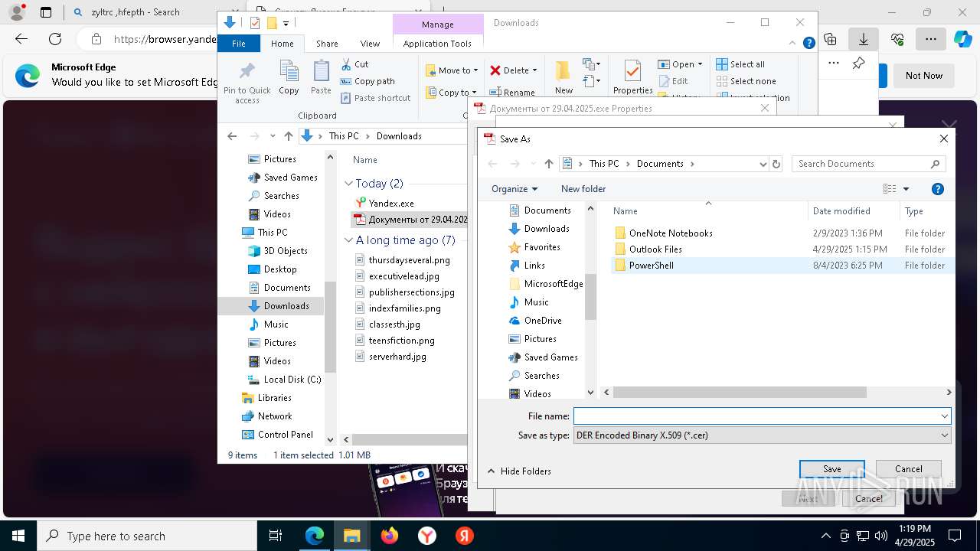The width and height of the screenshot is (980, 551).
Task: Open the Application Tools tab
Action: tap(437, 44)
